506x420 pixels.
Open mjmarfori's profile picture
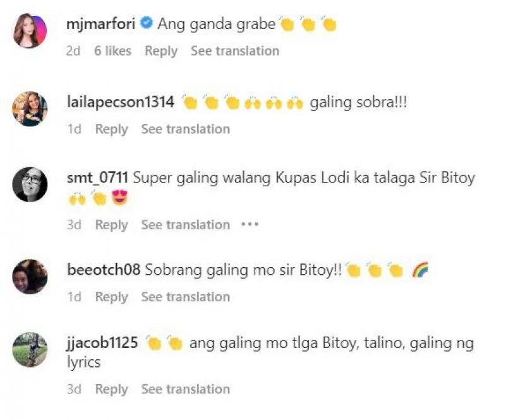tap(30, 31)
